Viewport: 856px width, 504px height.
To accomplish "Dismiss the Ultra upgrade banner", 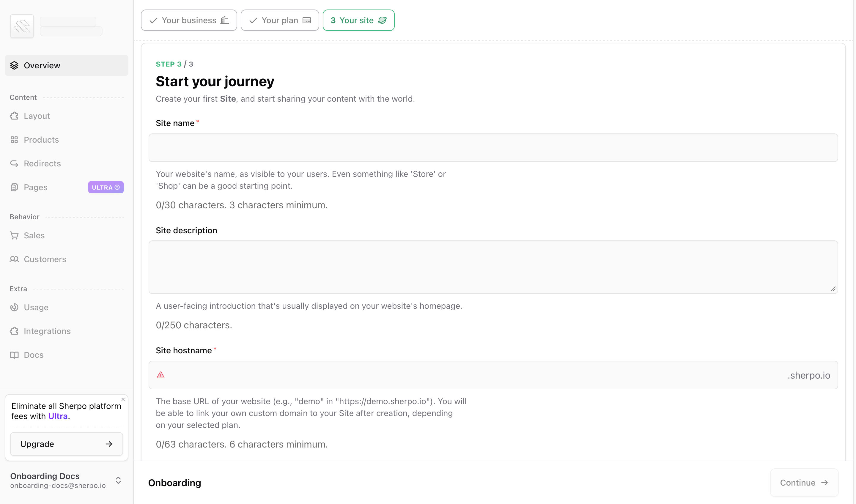I will click(123, 399).
